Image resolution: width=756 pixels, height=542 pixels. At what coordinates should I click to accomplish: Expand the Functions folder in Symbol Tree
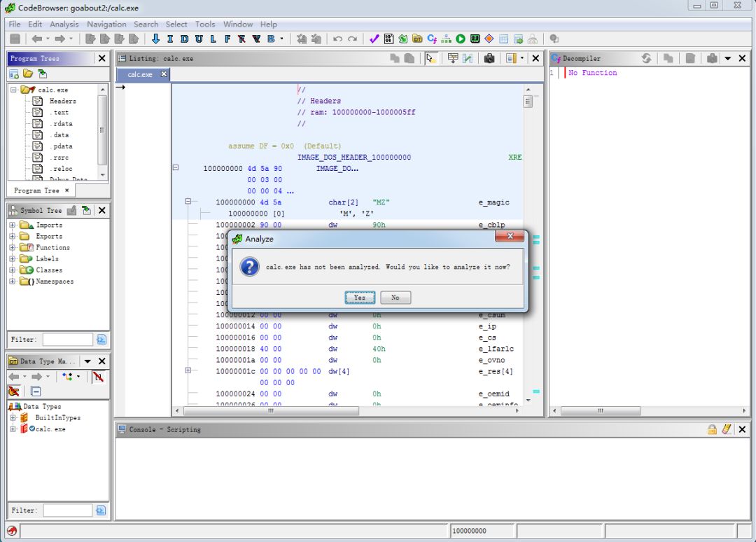click(13, 247)
